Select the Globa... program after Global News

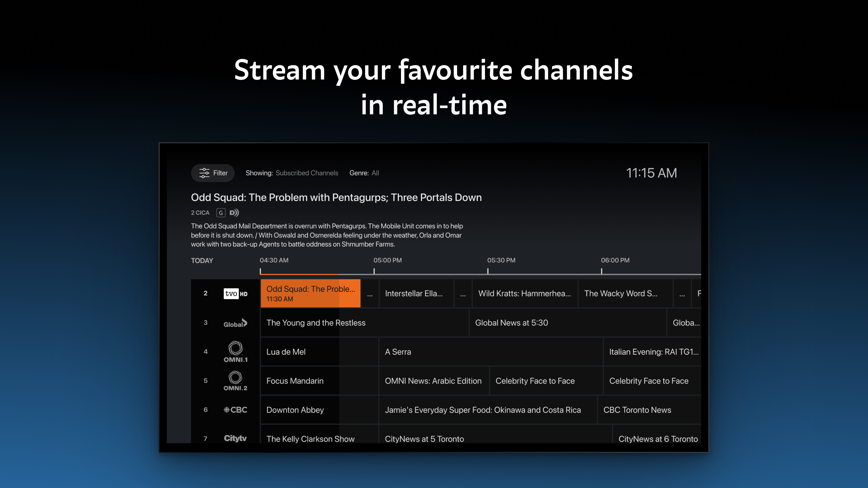click(x=684, y=323)
